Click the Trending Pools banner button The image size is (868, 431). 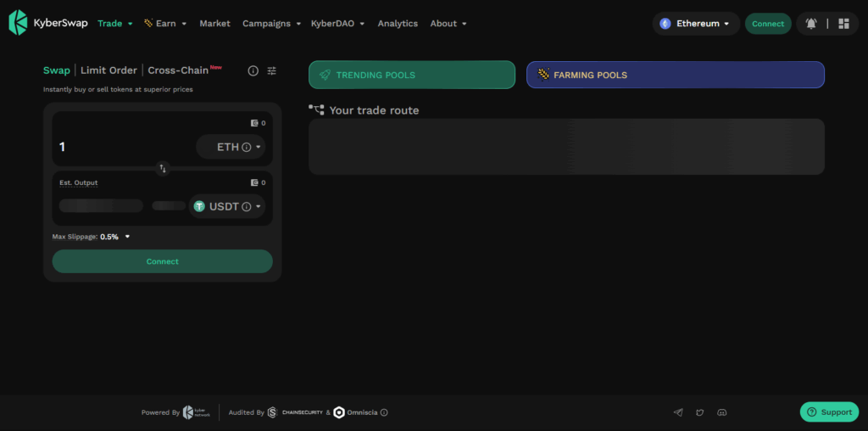(411, 75)
